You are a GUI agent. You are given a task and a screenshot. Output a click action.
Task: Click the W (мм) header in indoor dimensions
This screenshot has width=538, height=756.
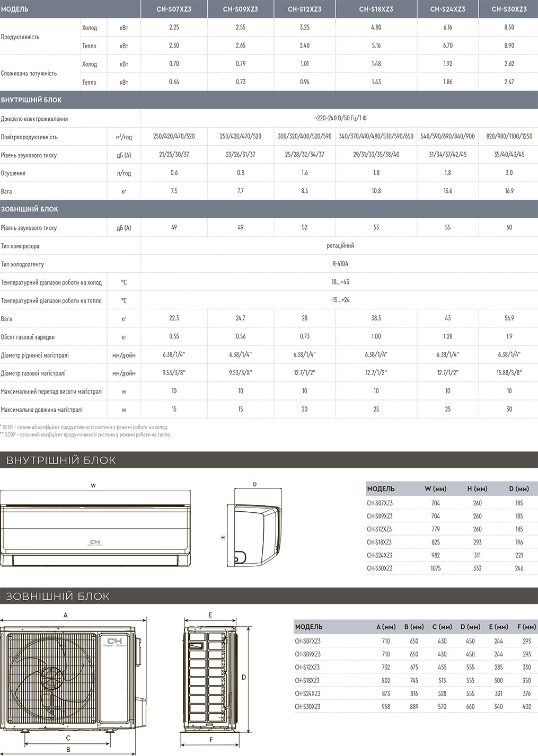click(x=436, y=488)
